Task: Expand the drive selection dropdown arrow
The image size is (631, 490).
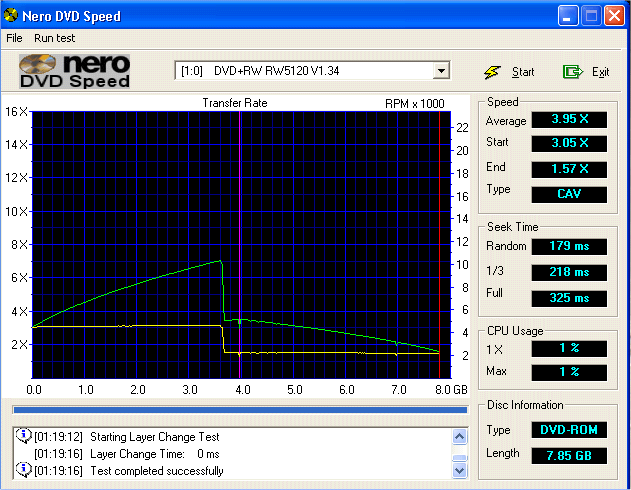Action: [440, 71]
